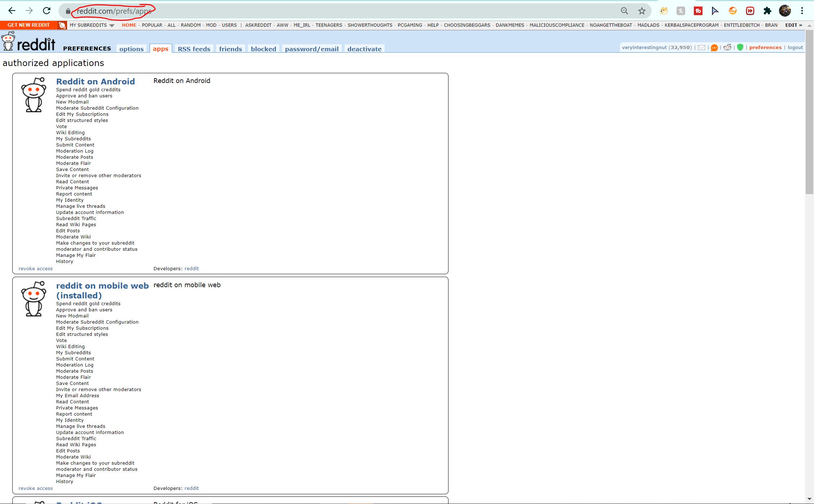The image size is (814, 504).
Task: Open the Reddit on Android app title link
Action: (x=95, y=82)
